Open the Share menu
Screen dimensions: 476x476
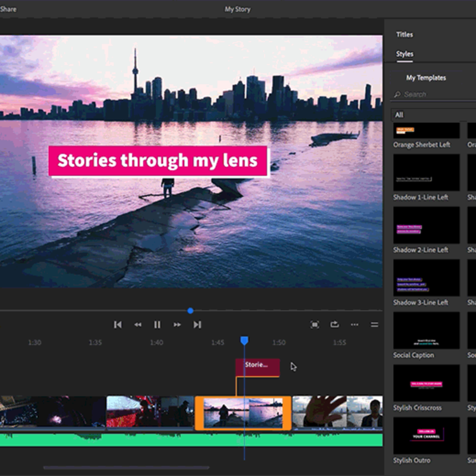tap(8, 9)
